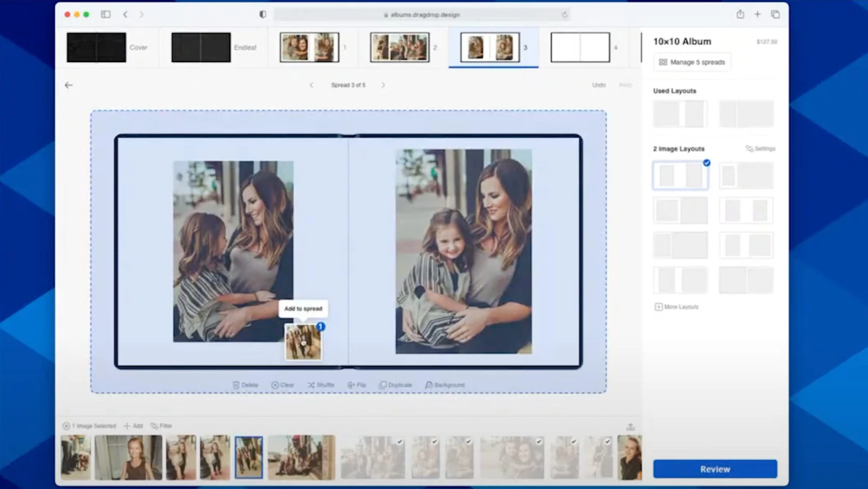Flip the spread layout
Image resolution: width=868 pixels, height=489 pixels.
click(357, 385)
